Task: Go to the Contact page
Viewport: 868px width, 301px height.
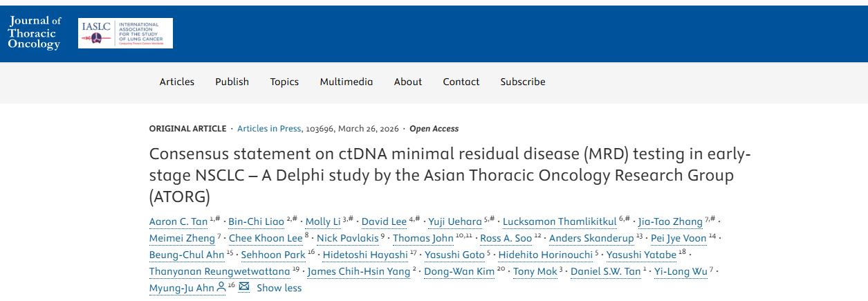Action: (x=461, y=82)
